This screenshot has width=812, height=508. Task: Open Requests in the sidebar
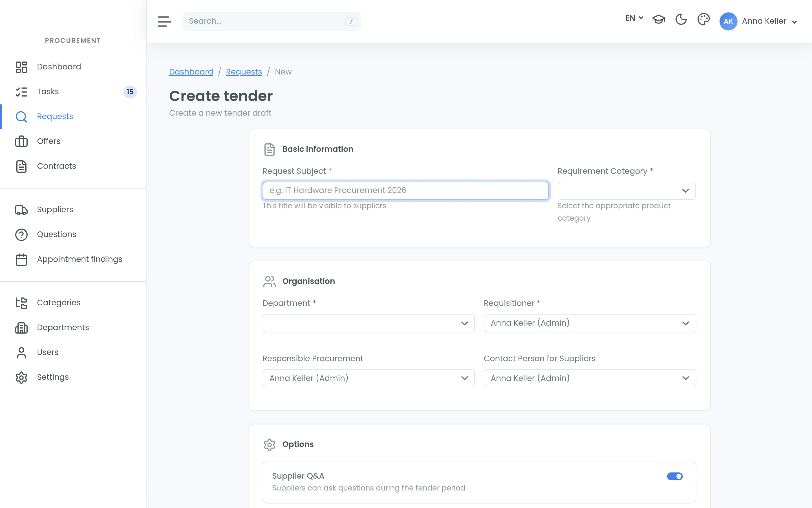click(55, 116)
